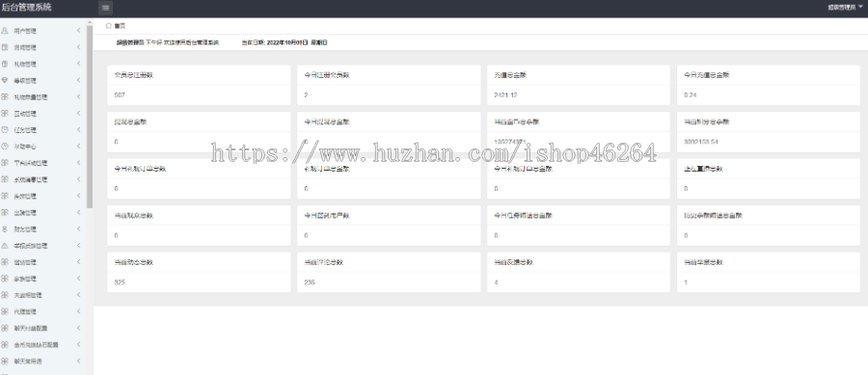
Task: Click the 礼物数量管理 grid icon
Action: click(x=5, y=97)
